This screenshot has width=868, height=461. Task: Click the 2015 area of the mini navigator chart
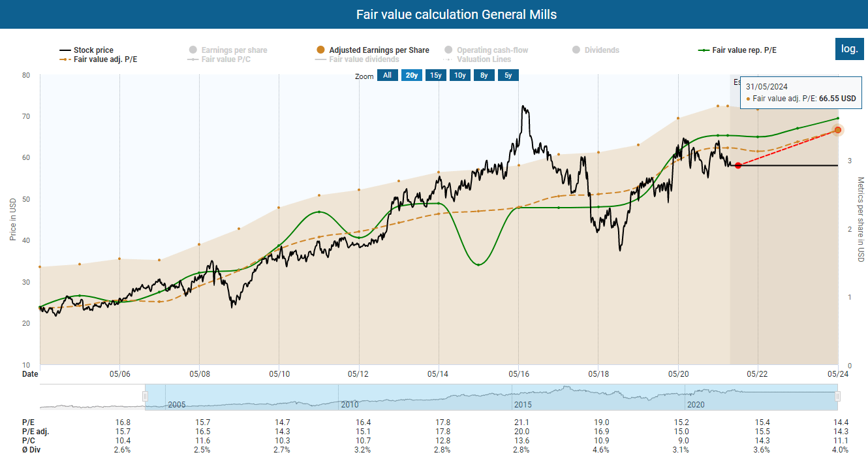pos(522,396)
